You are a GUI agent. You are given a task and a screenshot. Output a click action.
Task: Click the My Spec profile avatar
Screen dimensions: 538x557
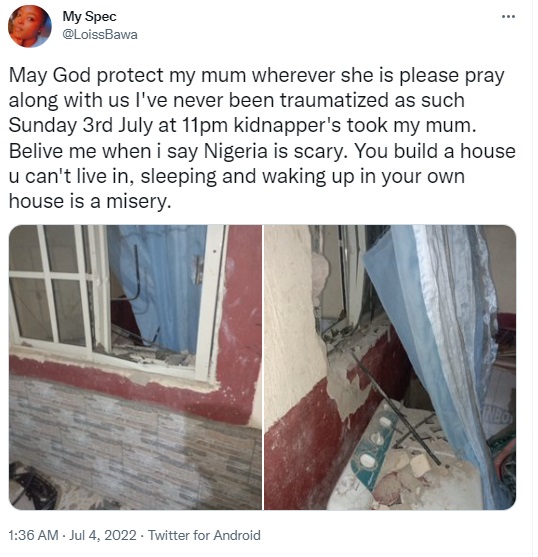coord(30,26)
